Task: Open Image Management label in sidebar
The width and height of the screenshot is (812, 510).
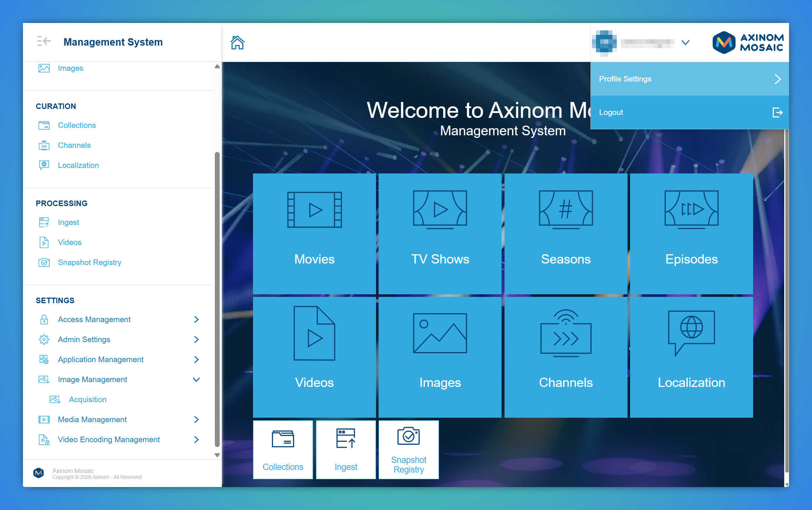Action: point(93,380)
